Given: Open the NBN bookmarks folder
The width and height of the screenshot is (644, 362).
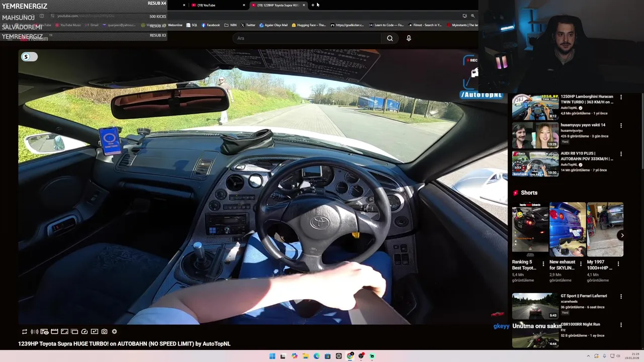Looking at the screenshot, I should tap(230, 25).
